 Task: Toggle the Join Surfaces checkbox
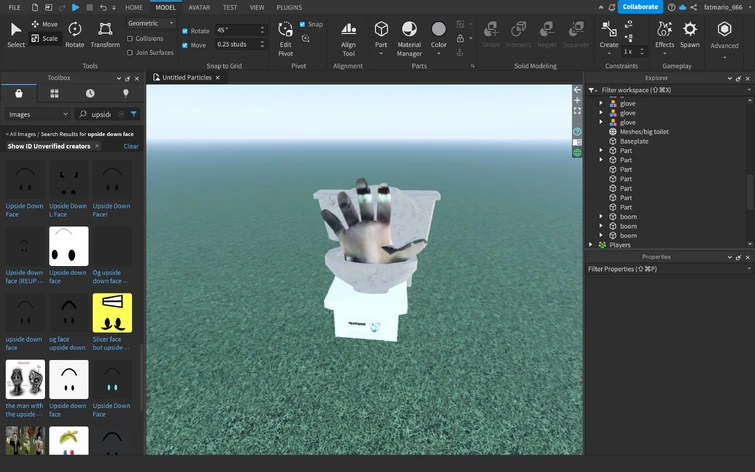pos(131,52)
